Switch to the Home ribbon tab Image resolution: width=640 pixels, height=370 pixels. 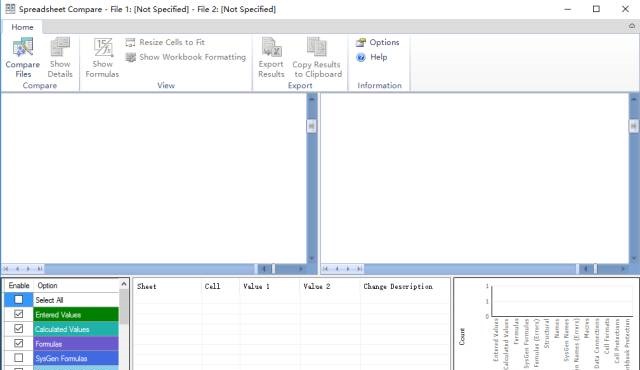click(x=22, y=27)
